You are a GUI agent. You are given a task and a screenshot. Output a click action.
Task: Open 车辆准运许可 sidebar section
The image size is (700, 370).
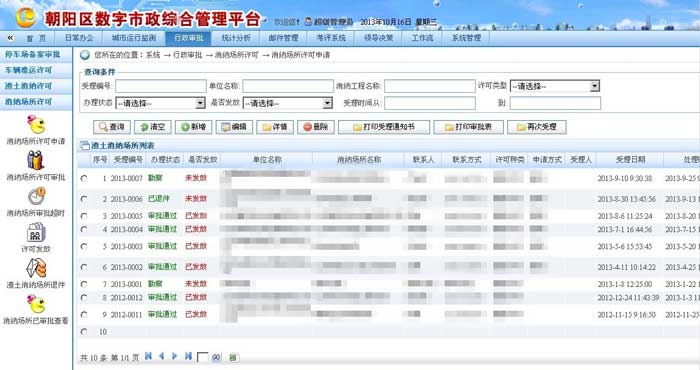tap(36, 71)
